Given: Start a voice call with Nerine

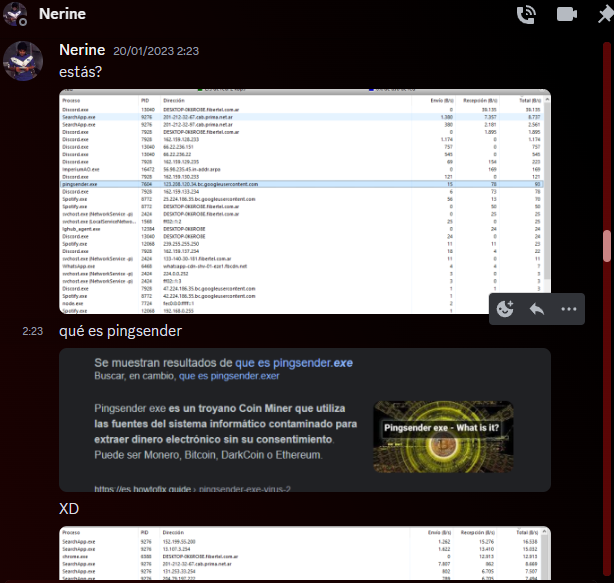Looking at the screenshot, I should tap(526, 14).
